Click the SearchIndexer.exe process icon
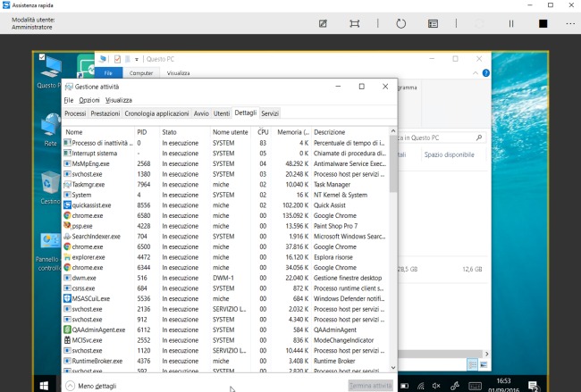The width and height of the screenshot is (581, 392). click(x=67, y=236)
